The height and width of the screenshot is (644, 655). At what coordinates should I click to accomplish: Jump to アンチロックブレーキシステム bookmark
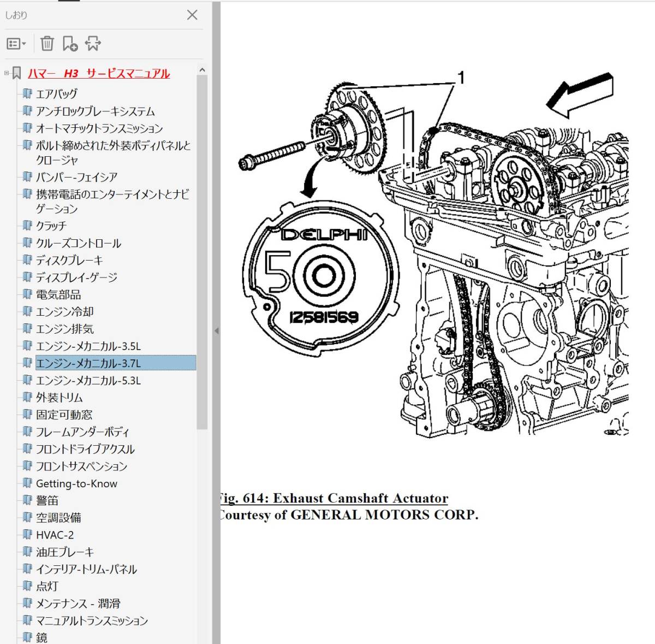point(96,111)
